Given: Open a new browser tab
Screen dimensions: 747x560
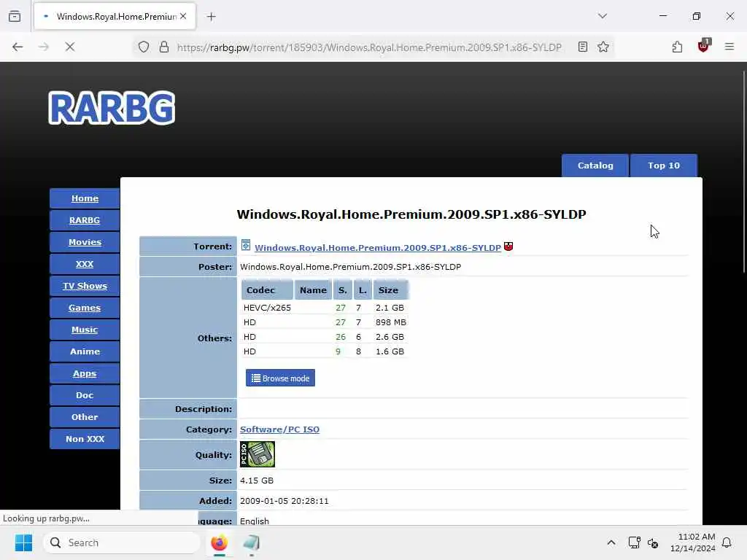Looking at the screenshot, I should point(212,17).
